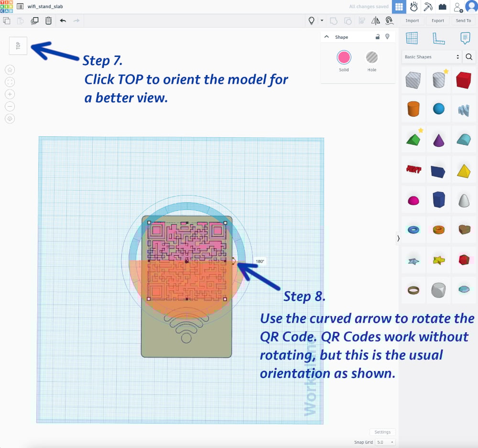Click the Undo arrow
478x448 pixels.
pyautogui.click(x=63, y=21)
